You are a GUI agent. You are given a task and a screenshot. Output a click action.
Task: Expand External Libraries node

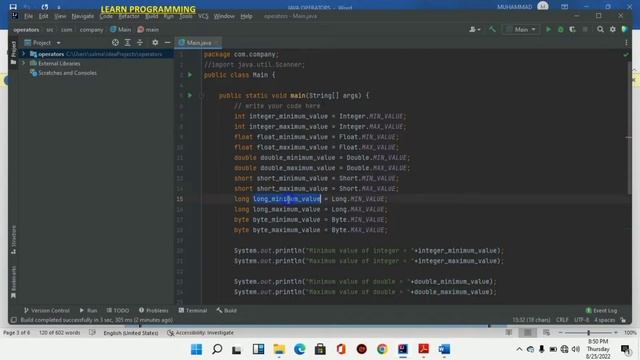coord(23,63)
